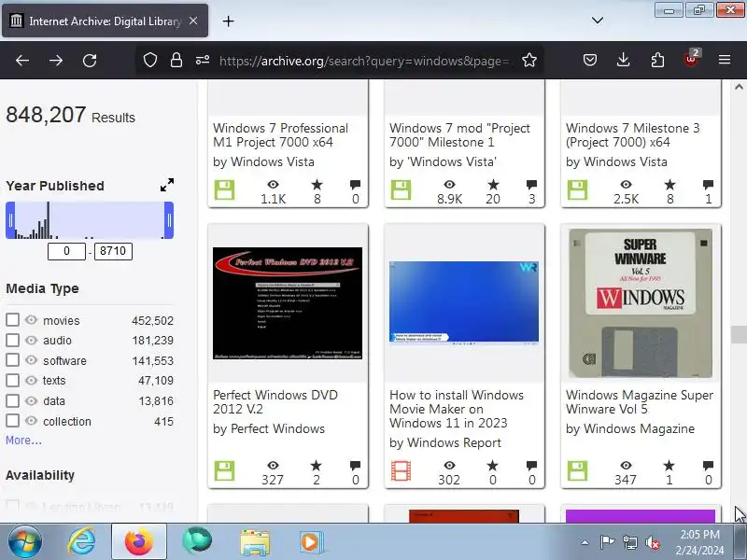Open Windows 7 Professional M1 Project 7000 x64

pos(280,135)
